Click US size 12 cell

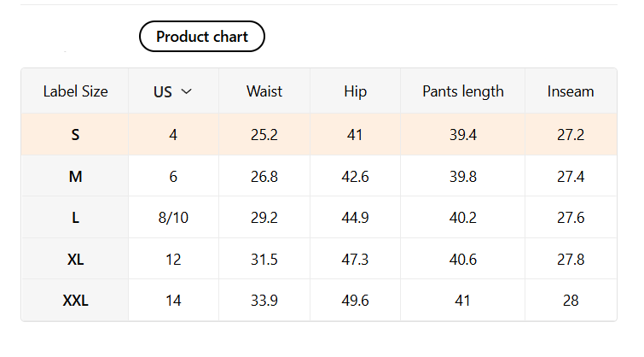point(173,259)
